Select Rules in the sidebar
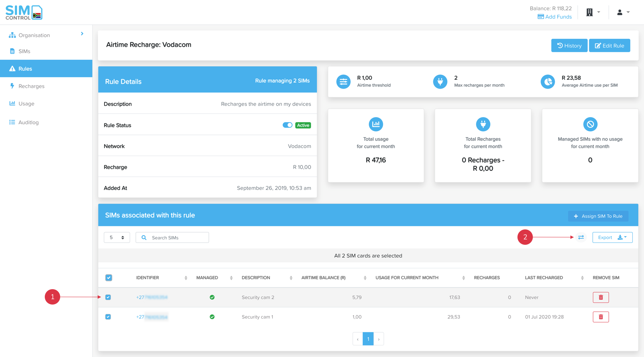 tap(46, 69)
